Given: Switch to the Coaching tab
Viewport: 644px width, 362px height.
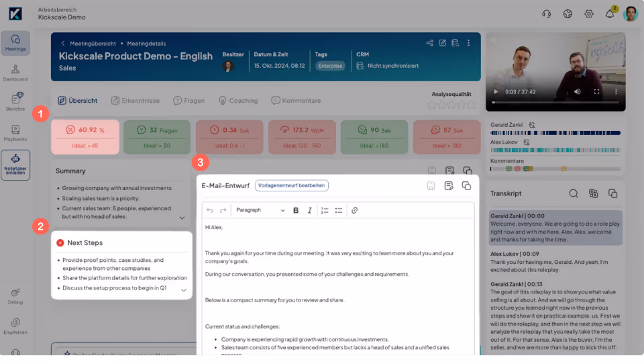Looking at the screenshot, I should tap(238, 100).
